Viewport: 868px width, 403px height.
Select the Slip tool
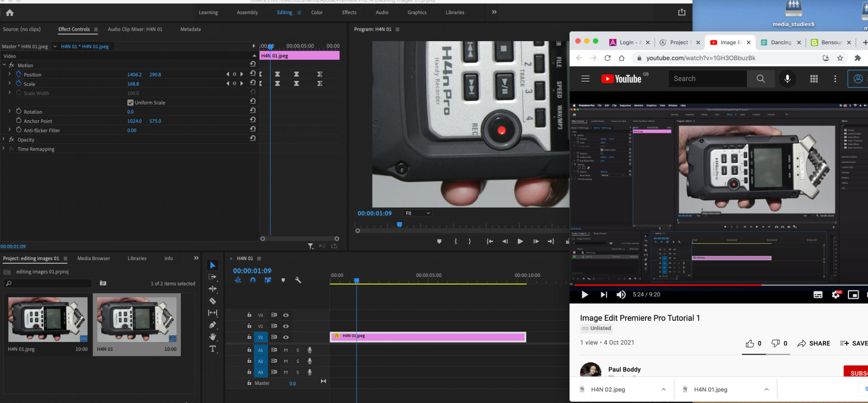213,313
